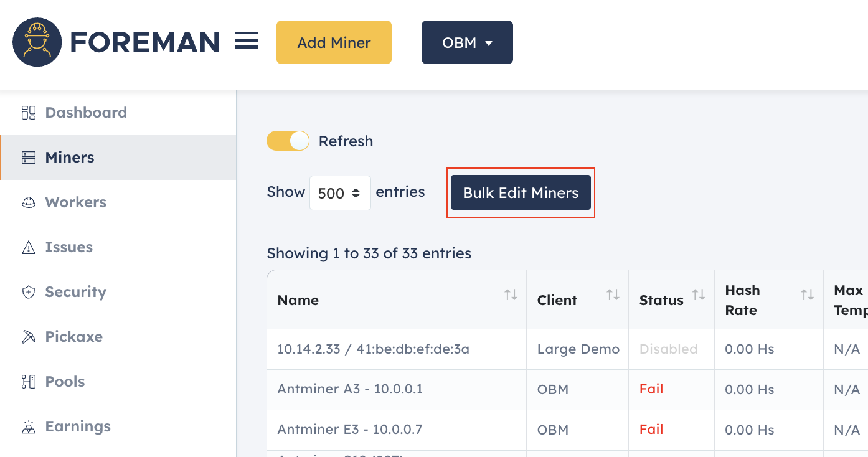The height and width of the screenshot is (457, 868).
Task: Open the OBM client dropdown
Action: [467, 42]
